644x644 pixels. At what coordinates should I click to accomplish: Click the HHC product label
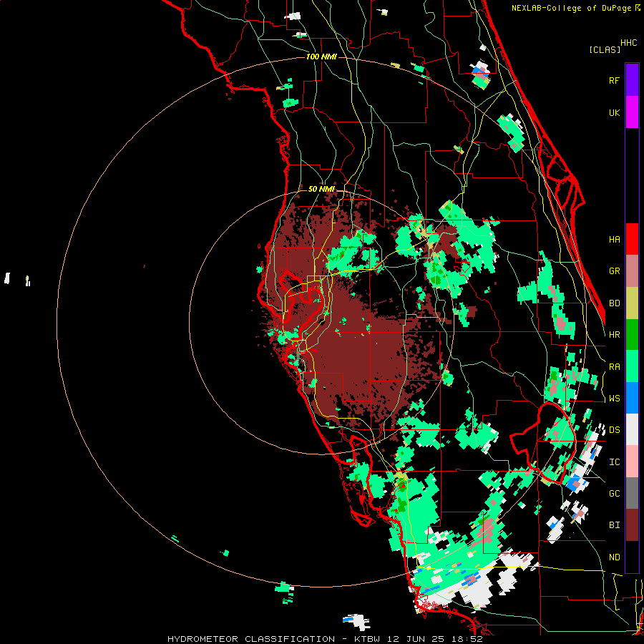628,43
